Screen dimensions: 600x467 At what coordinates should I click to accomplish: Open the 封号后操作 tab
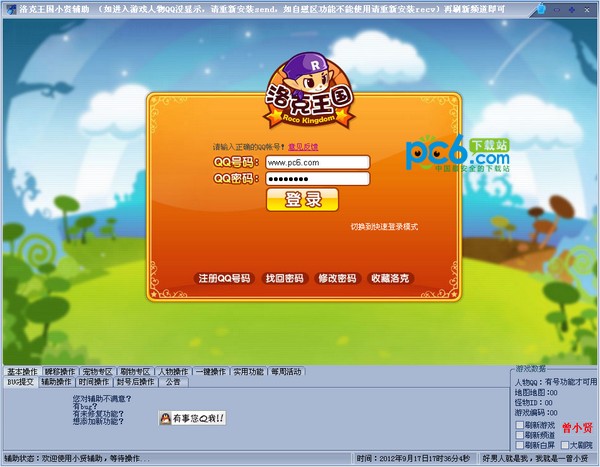click(x=135, y=382)
